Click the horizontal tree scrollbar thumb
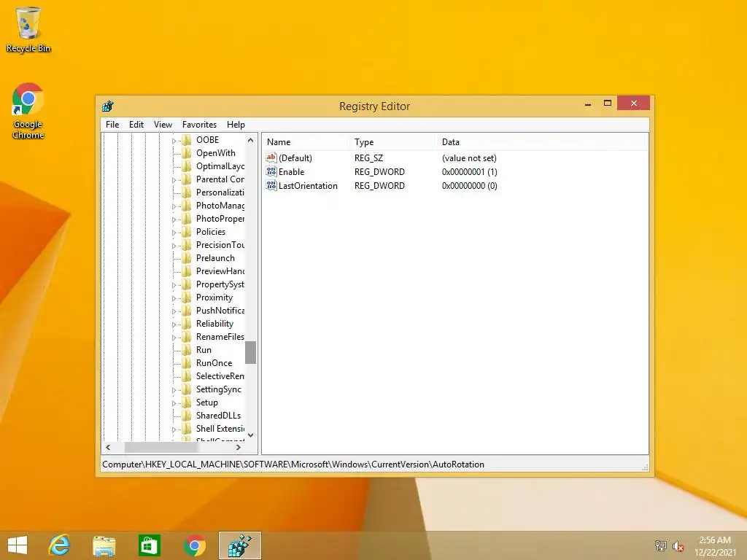 [161, 447]
